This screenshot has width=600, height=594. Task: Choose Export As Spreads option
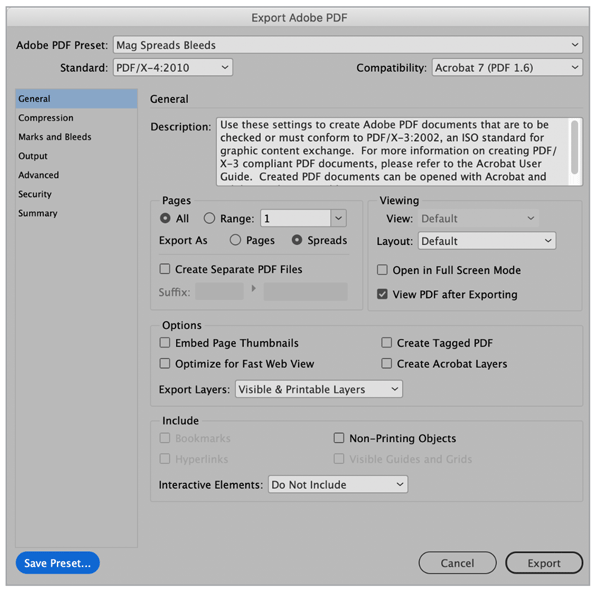(x=297, y=240)
